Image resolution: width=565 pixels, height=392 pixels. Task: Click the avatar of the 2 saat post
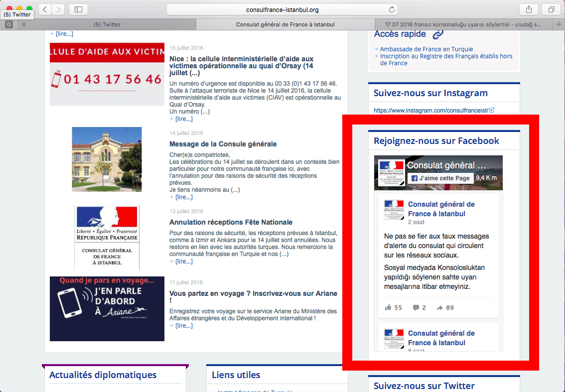pyautogui.click(x=394, y=210)
